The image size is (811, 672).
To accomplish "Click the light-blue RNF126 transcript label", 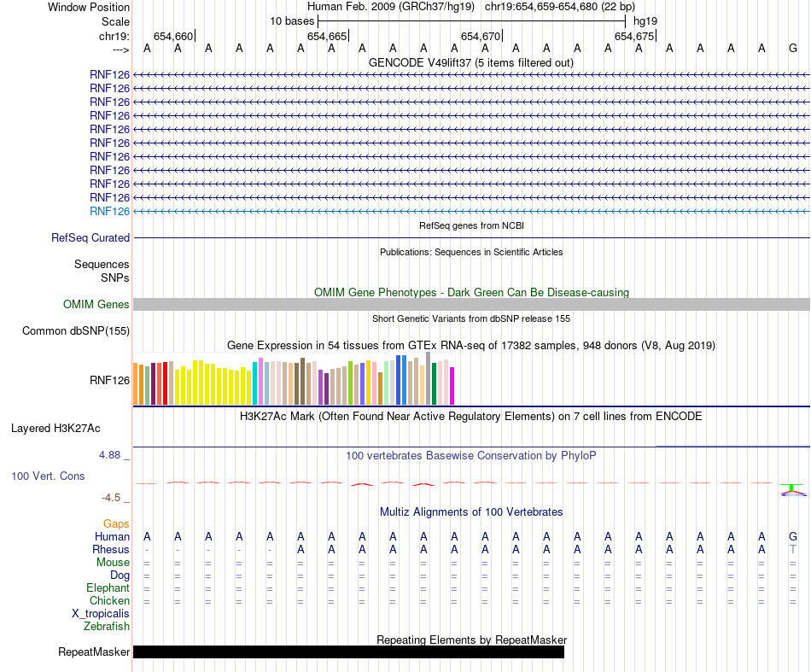I will tap(109, 211).
